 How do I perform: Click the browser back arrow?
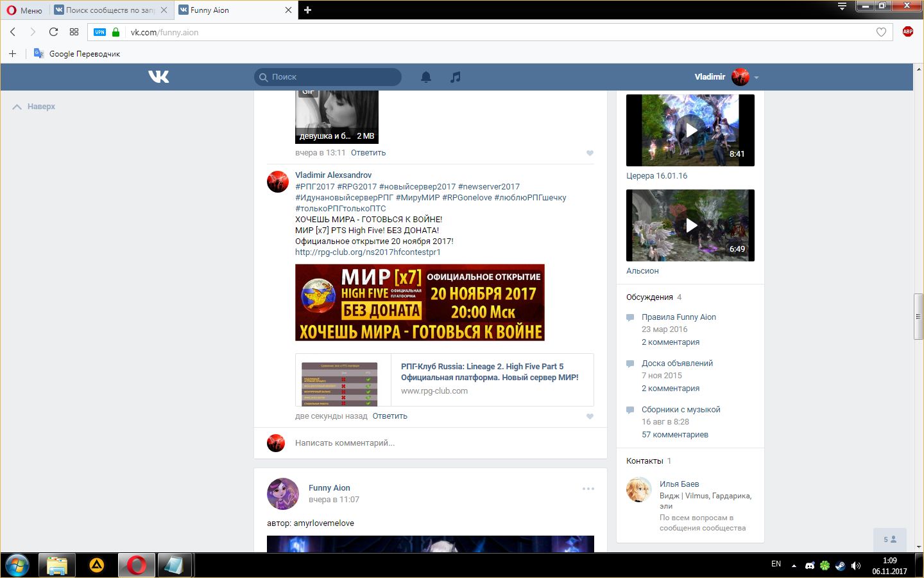pyautogui.click(x=13, y=32)
